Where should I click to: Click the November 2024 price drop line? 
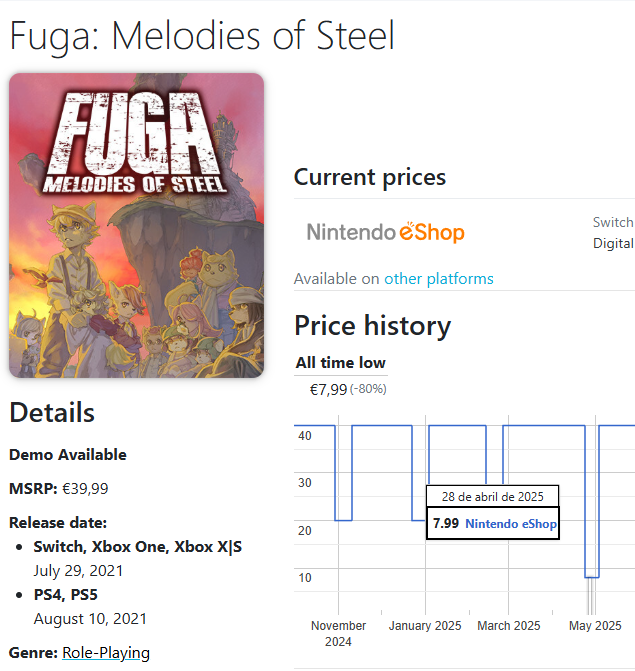[343, 520]
